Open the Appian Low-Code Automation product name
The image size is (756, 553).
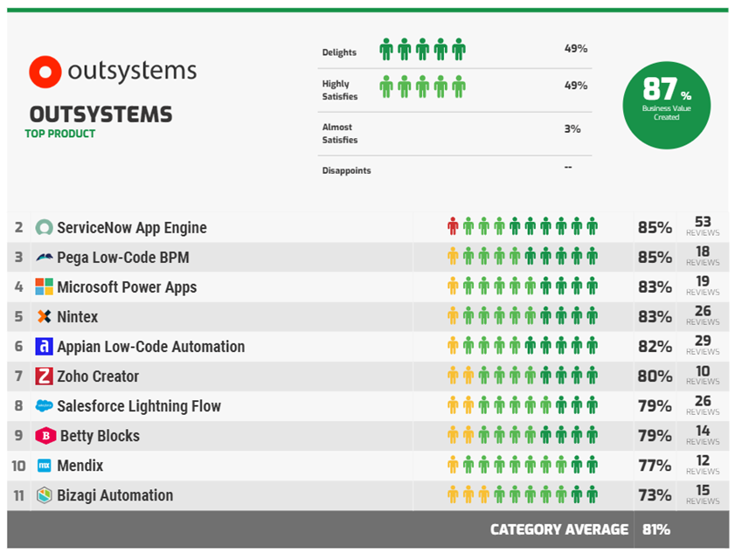click(x=151, y=347)
